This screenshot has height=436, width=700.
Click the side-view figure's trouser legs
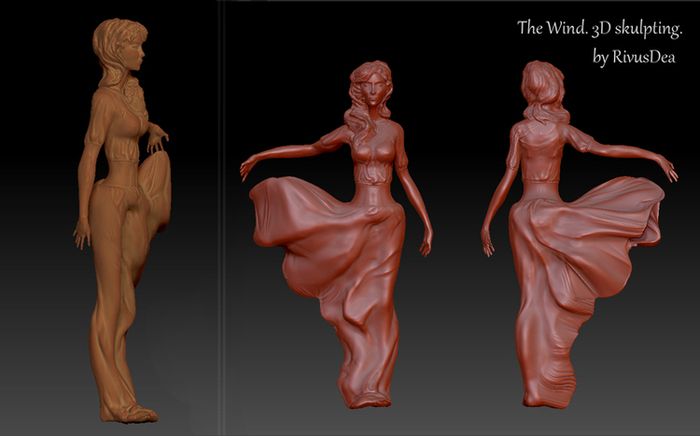click(117, 300)
